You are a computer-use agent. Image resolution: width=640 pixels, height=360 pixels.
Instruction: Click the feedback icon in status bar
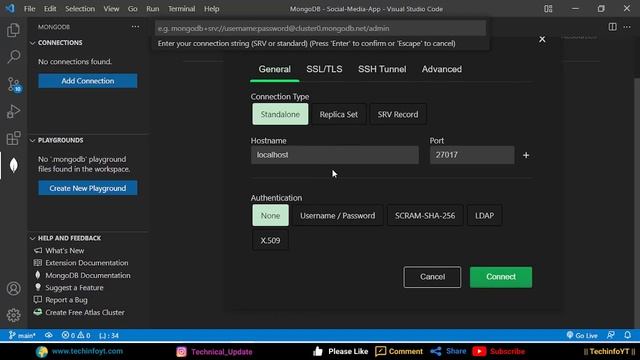[611, 336]
